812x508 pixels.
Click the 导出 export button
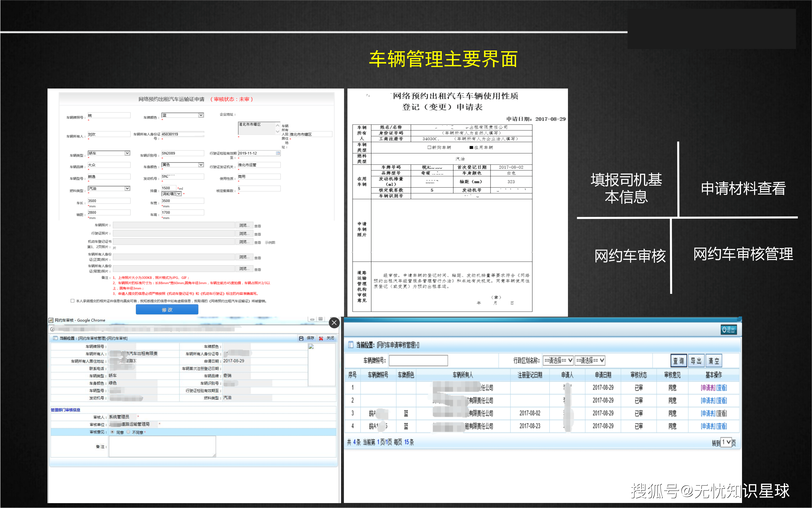pos(696,360)
